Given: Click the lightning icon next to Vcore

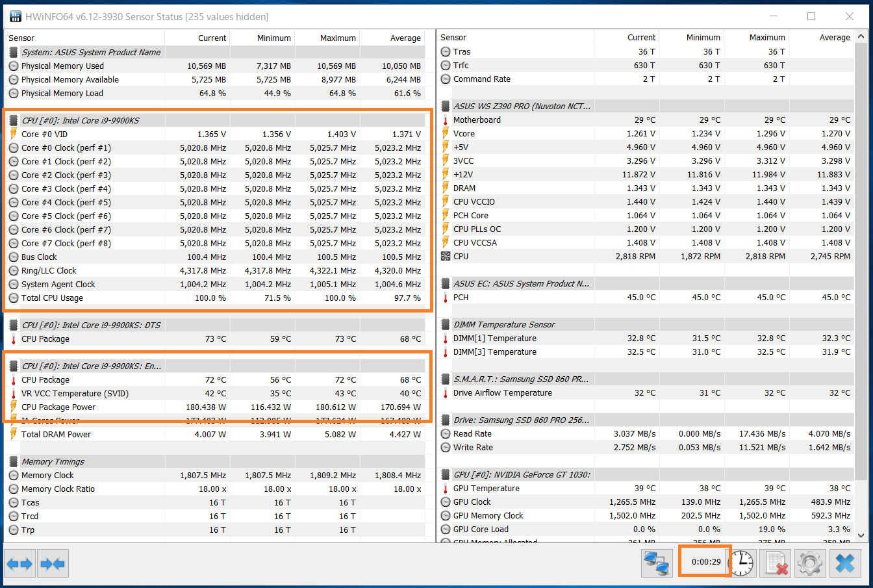Looking at the screenshot, I should click(x=446, y=134).
